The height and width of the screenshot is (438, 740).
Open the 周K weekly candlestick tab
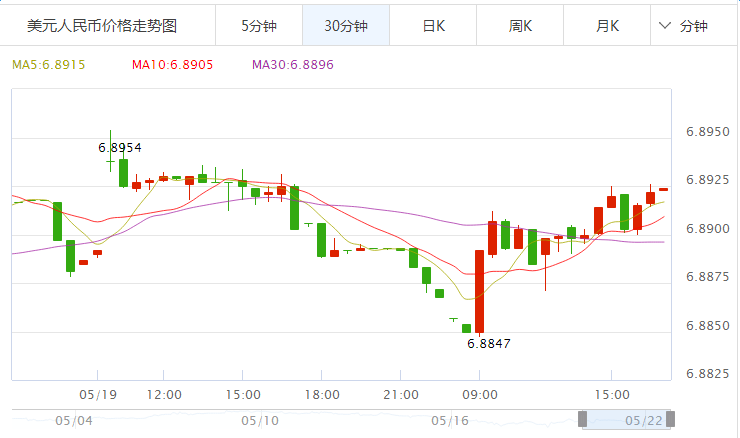pyautogui.click(x=520, y=25)
